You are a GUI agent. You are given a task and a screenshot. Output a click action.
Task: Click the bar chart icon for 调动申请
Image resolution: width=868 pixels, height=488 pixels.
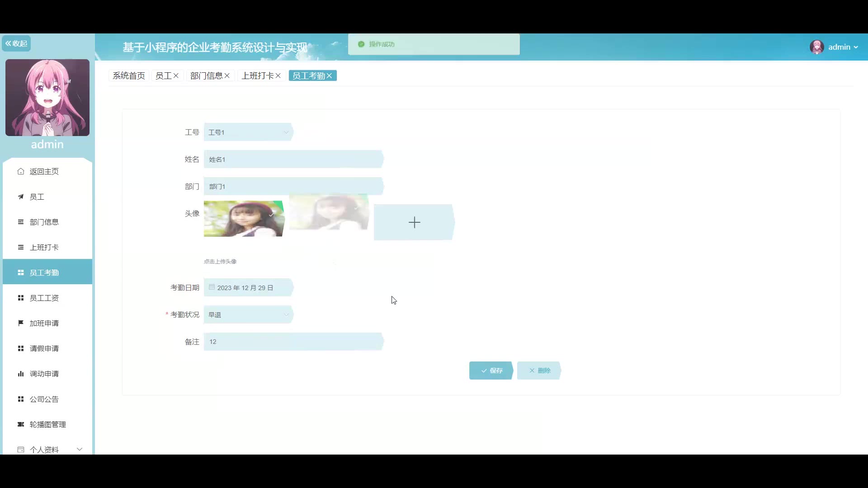pyautogui.click(x=20, y=374)
